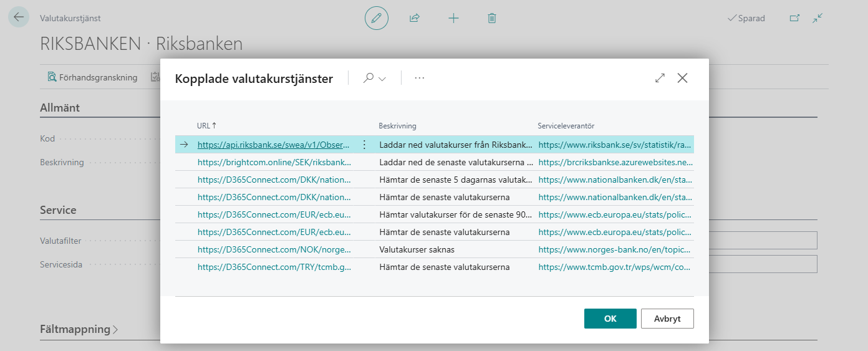The height and width of the screenshot is (351, 868).
Task: Click 'Laddar ned de senaste valutakurserna' cell
Action: tap(456, 162)
